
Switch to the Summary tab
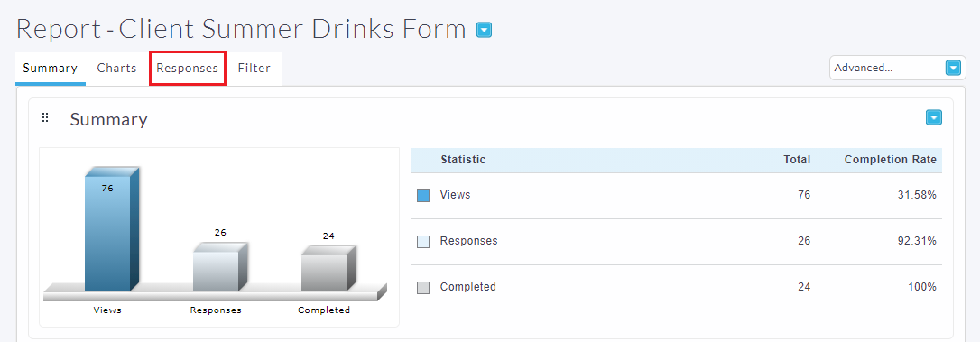50,69
